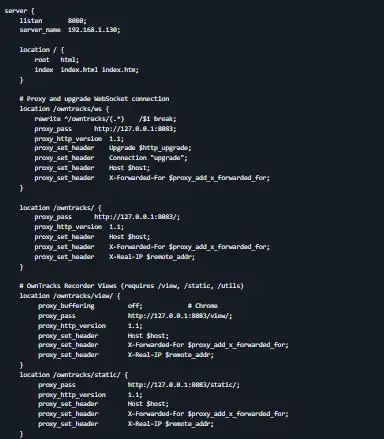This screenshot has height=439, width=384.
Task: Click the "location /owntracks/view/ {" line
Action: (x=70, y=296)
